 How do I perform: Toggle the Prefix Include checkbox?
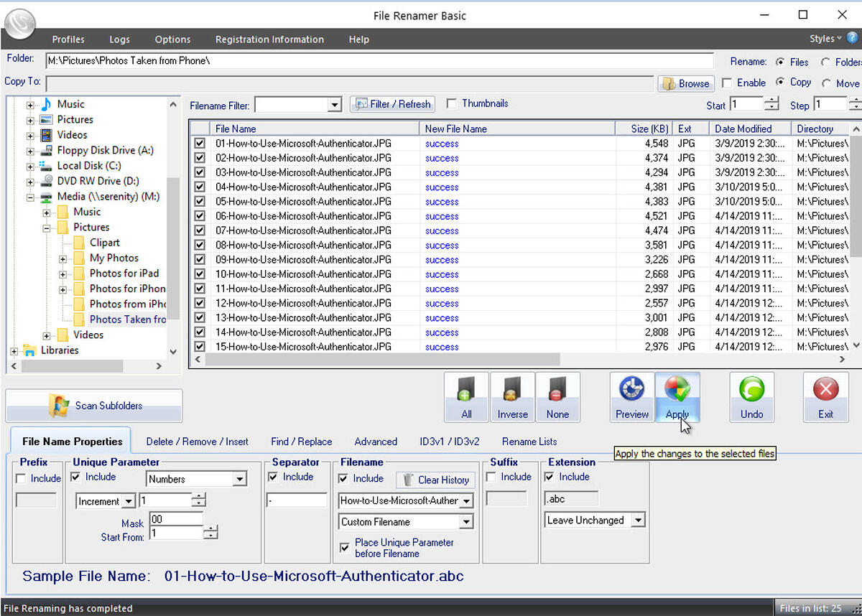pos(21,479)
